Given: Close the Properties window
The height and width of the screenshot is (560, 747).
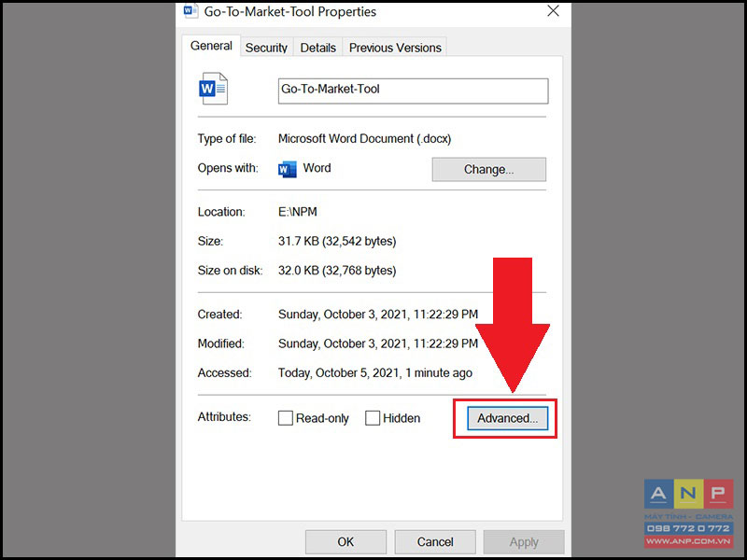Looking at the screenshot, I should click(x=553, y=10).
